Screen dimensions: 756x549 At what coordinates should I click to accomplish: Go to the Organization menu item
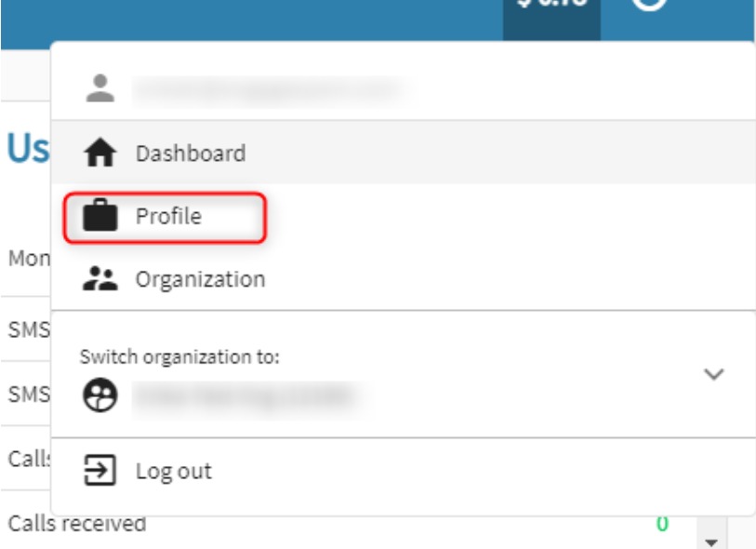point(200,279)
